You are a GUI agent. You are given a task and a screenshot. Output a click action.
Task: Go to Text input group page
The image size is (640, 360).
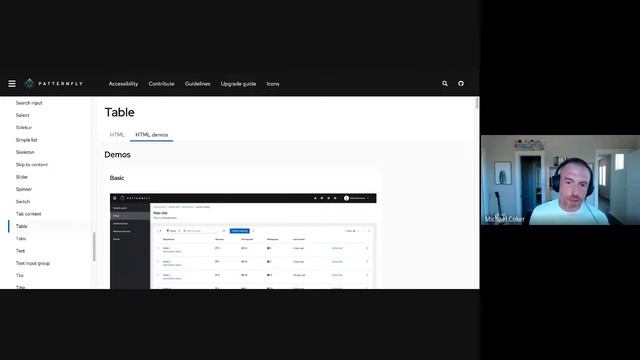pyautogui.click(x=33, y=263)
